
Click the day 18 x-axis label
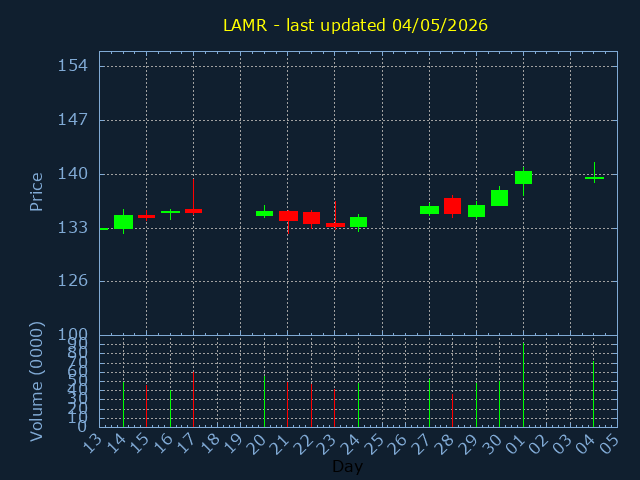tap(211, 444)
